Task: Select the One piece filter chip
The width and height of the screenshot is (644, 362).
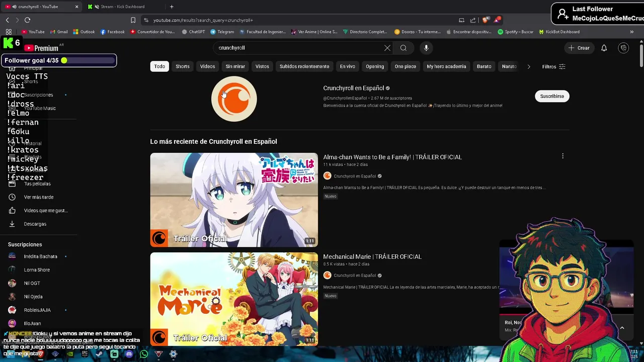Action: [405, 66]
